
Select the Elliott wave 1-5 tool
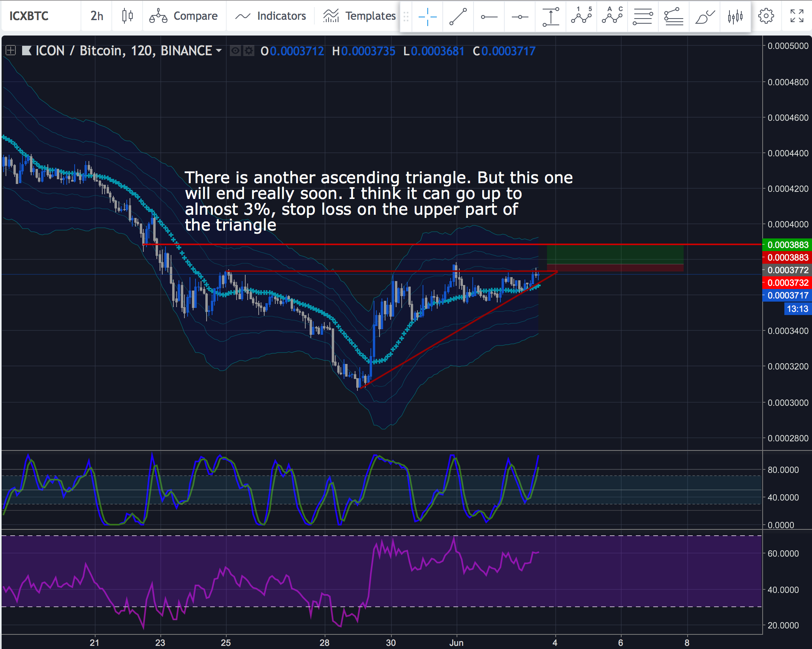[581, 17]
